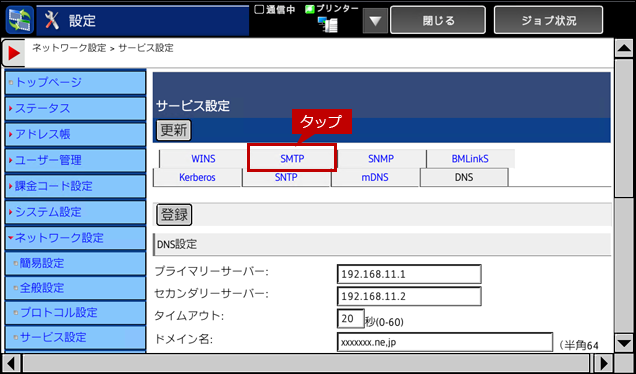The width and height of the screenshot is (636, 374).
Task: Tap the home screen icon at top-left
Action: (x=19, y=20)
